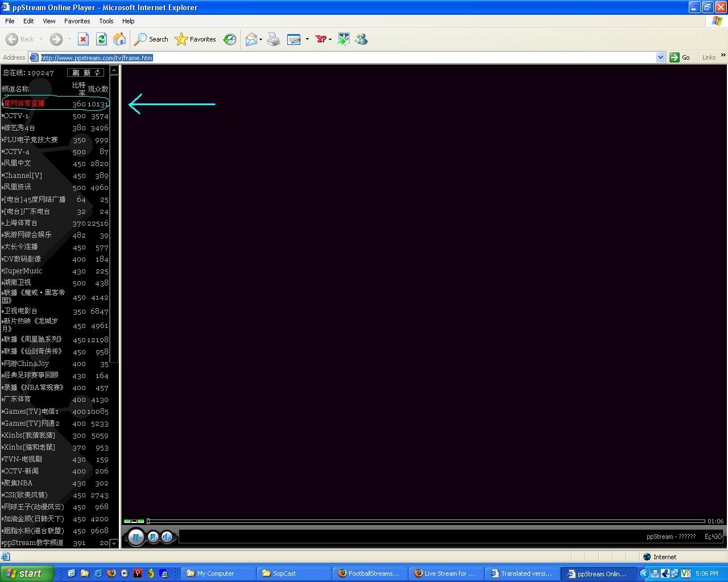Expand the Links toolbar chevron
The image size is (728, 582).
click(723, 55)
